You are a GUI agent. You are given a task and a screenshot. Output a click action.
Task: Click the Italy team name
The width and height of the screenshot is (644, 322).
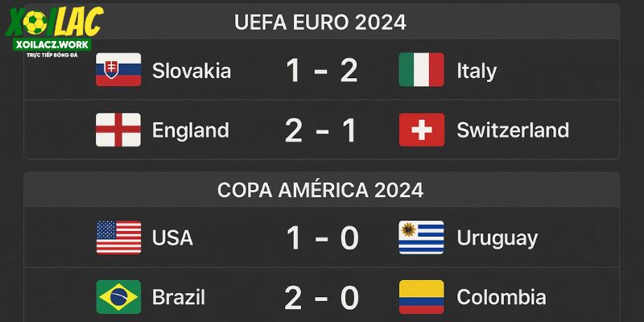coord(477,72)
